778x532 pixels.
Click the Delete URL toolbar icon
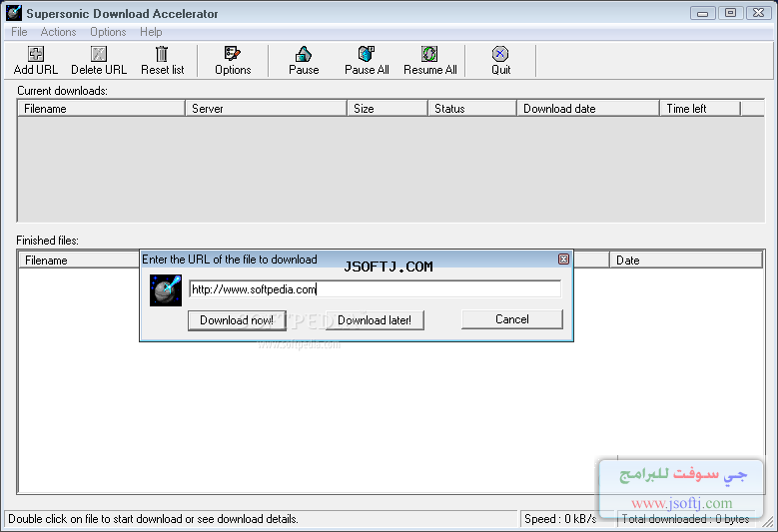point(99,54)
